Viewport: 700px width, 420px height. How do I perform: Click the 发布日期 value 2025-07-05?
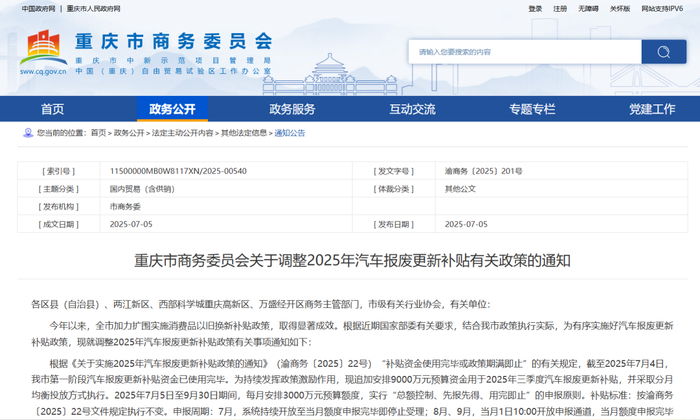(466, 224)
